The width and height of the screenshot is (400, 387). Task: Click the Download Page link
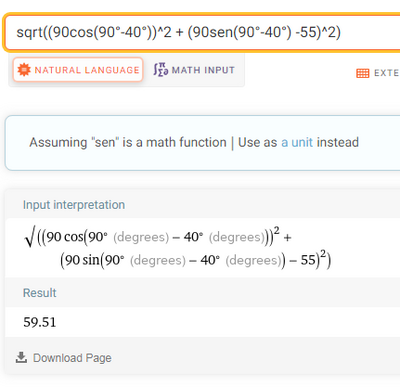coord(63,358)
